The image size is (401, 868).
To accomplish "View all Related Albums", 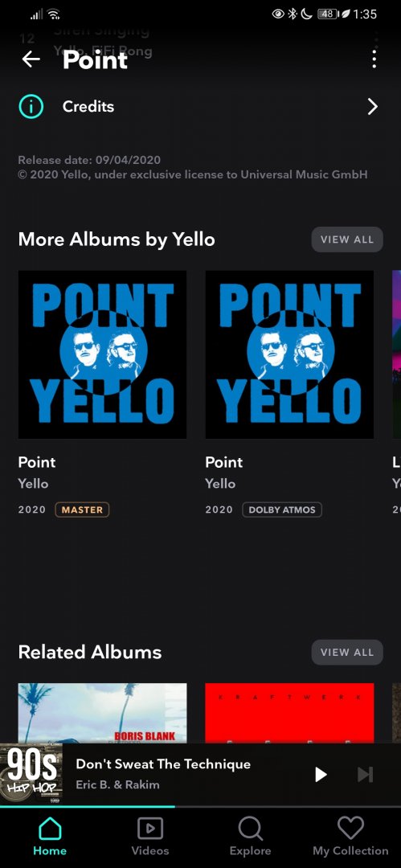I will pyautogui.click(x=347, y=652).
